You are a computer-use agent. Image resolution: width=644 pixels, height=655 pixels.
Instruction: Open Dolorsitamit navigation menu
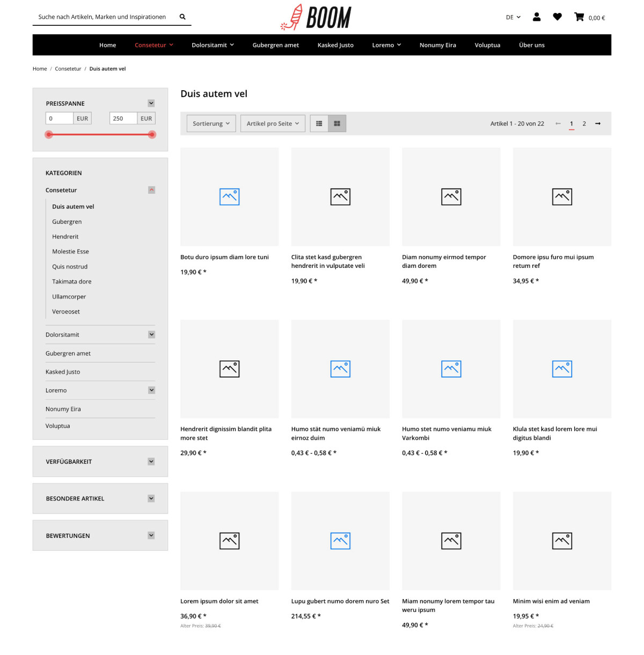pyautogui.click(x=213, y=45)
